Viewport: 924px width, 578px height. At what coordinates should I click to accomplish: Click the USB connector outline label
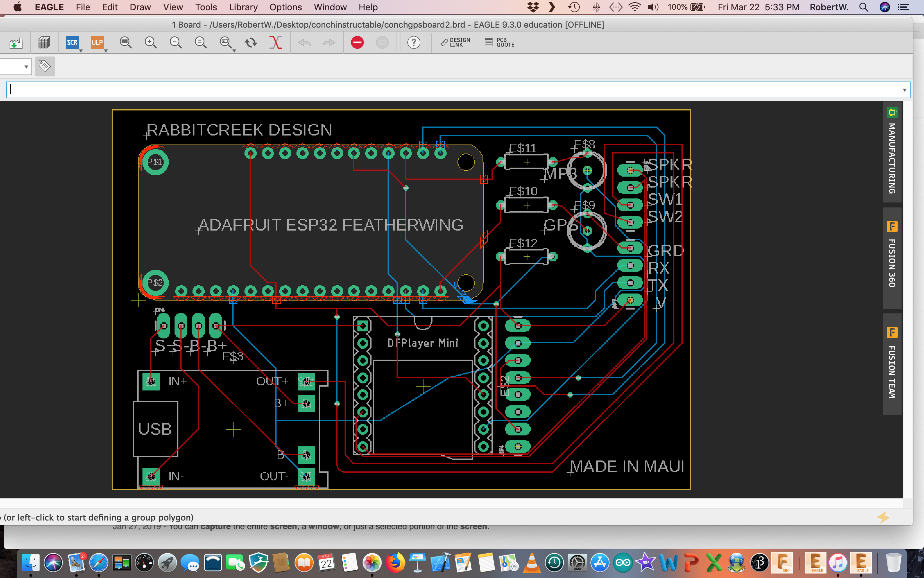pos(155,429)
